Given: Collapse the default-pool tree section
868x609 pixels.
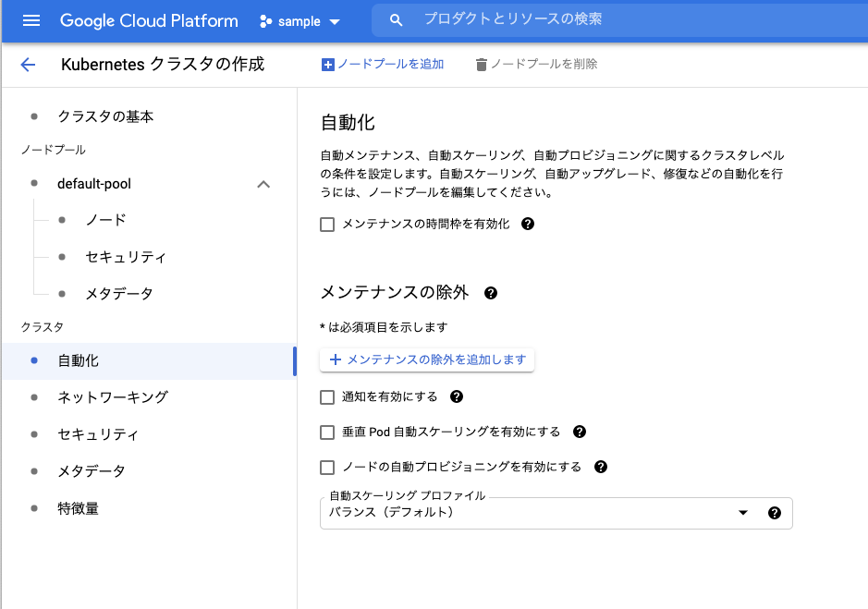Looking at the screenshot, I should coord(263,183).
